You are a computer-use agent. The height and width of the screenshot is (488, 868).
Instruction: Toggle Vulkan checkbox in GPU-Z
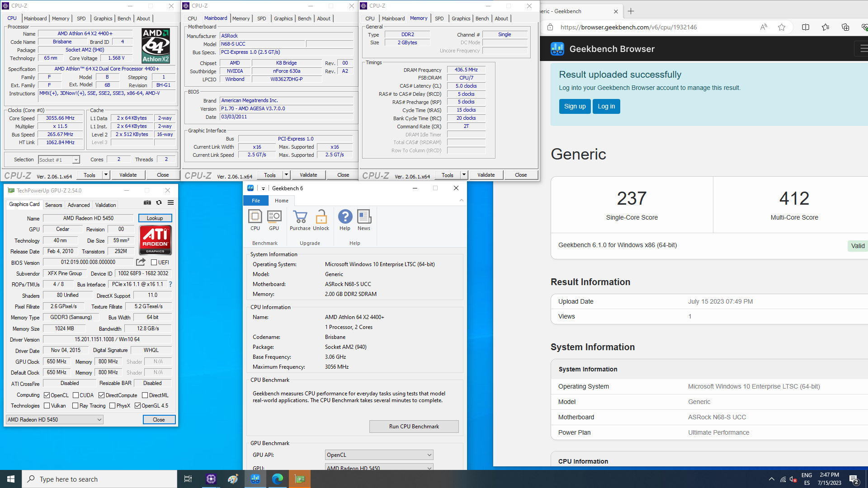tap(47, 406)
